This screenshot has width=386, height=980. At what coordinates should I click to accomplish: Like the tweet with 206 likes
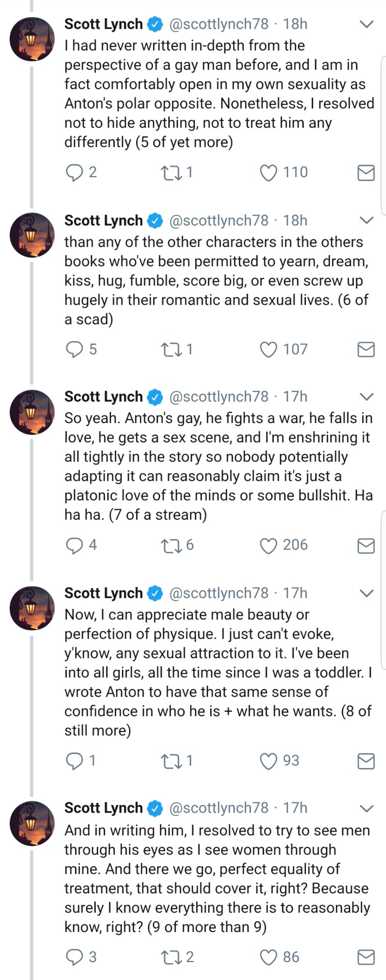point(268,546)
